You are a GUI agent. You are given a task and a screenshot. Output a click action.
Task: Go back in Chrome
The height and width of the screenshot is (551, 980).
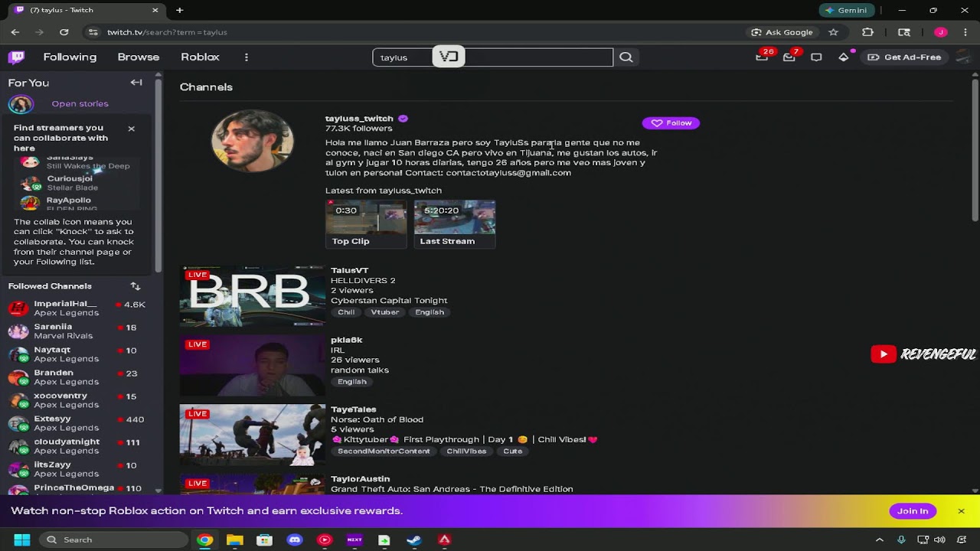point(15,32)
